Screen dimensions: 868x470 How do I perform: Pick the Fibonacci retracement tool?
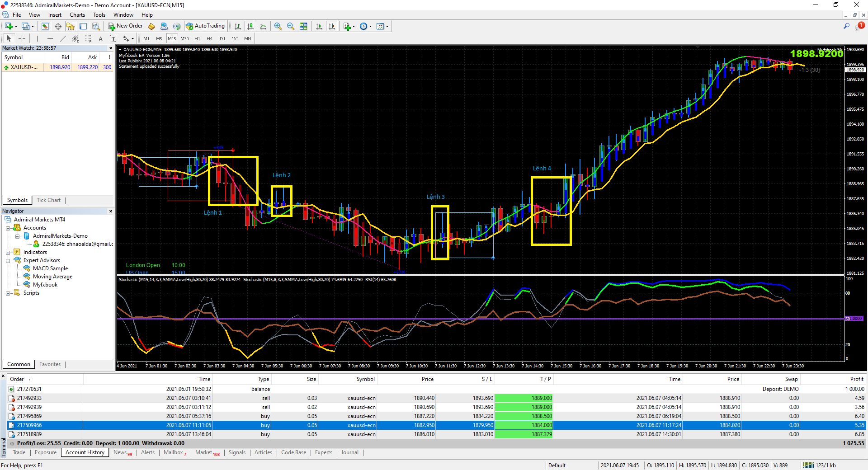coord(88,38)
